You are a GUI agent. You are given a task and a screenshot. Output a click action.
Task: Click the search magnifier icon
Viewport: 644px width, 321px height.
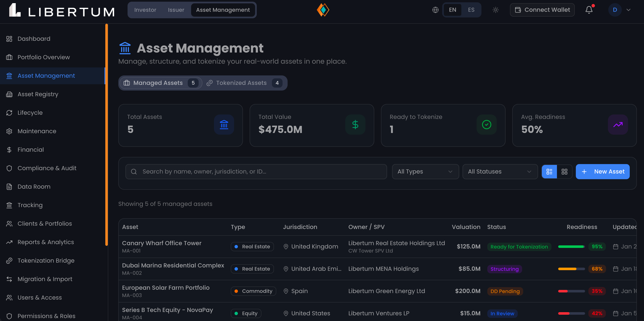tap(134, 171)
